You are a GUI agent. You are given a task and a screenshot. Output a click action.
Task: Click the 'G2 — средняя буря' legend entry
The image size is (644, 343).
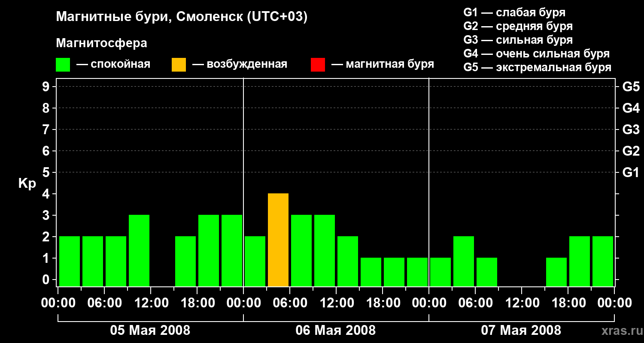tap(518, 26)
